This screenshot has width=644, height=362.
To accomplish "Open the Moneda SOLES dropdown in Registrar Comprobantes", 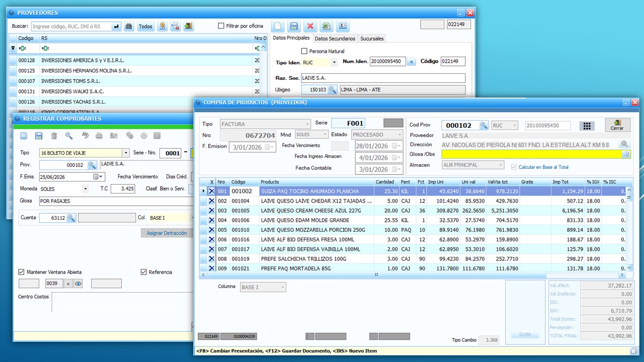I will pyautogui.click(x=85, y=189).
